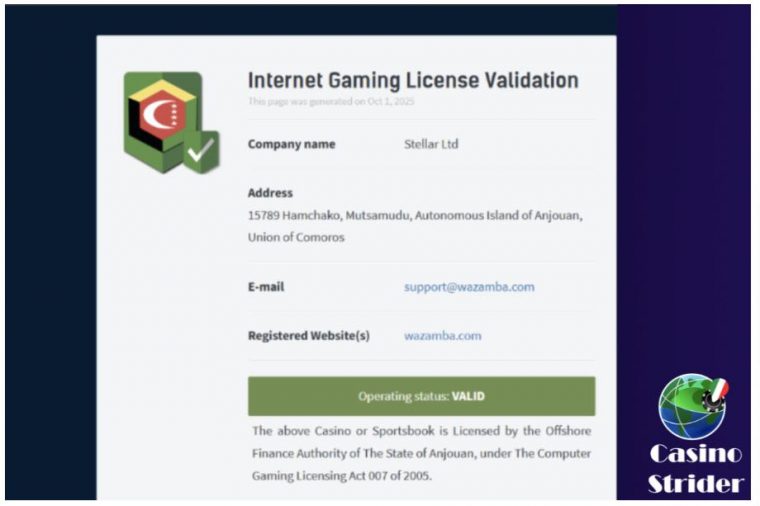Click the Hamchako, Mutsamudu address line
This screenshot has height=506, width=760.
point(414,215)
